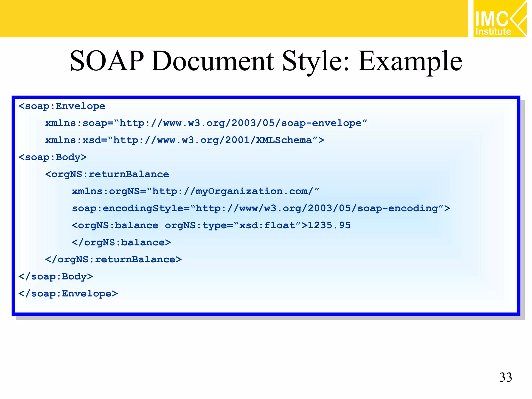Click the opening <soap:Body> tag
This screenshot has height=399, width=532.
53,157
